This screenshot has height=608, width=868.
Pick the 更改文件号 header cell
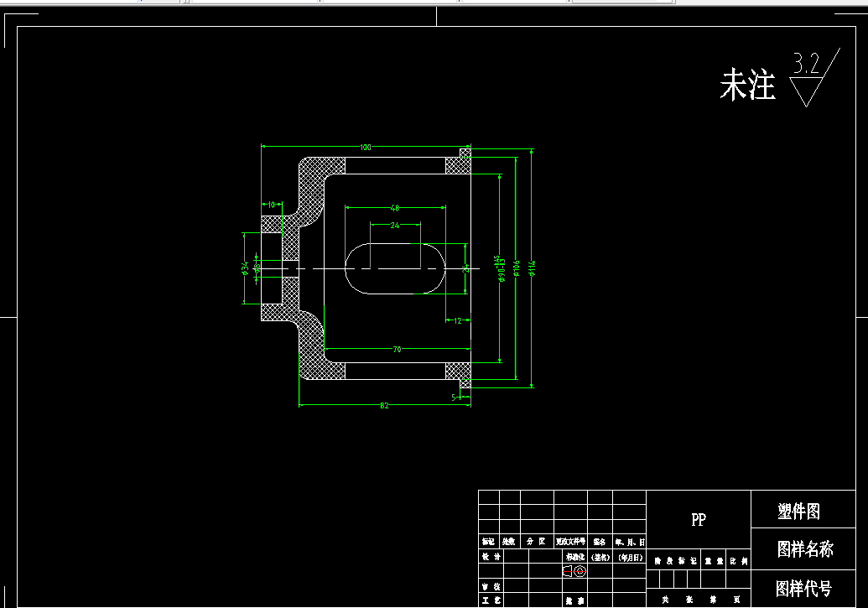[571, 542]
